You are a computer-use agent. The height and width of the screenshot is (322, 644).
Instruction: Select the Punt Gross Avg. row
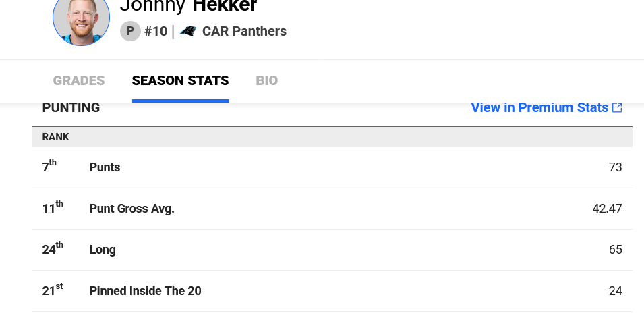332,209
